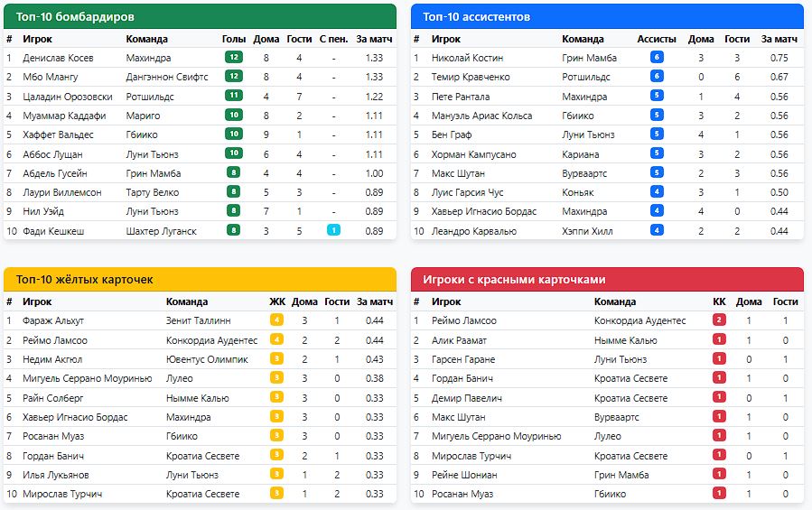Open Алик Раамат in red cards table

459,340
